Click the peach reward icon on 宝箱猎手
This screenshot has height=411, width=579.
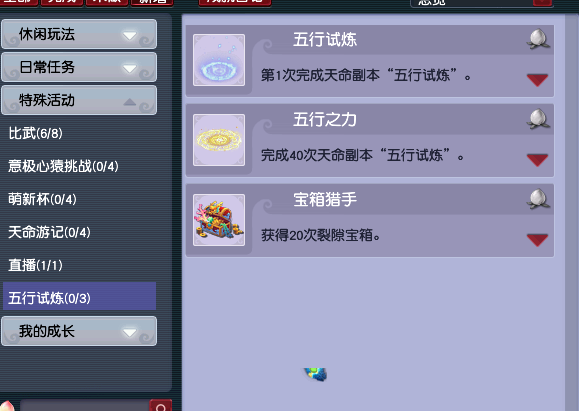point(538,199)
